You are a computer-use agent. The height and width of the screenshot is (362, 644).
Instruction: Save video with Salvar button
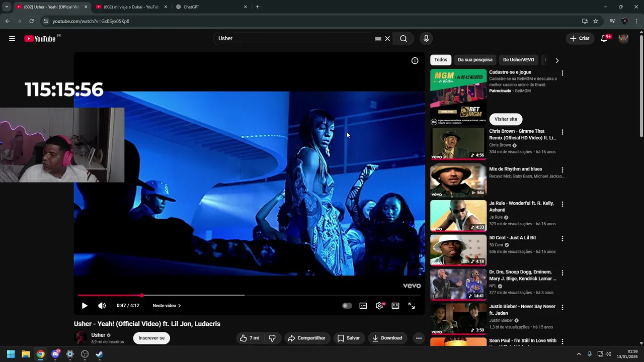[x=349, y=338]
